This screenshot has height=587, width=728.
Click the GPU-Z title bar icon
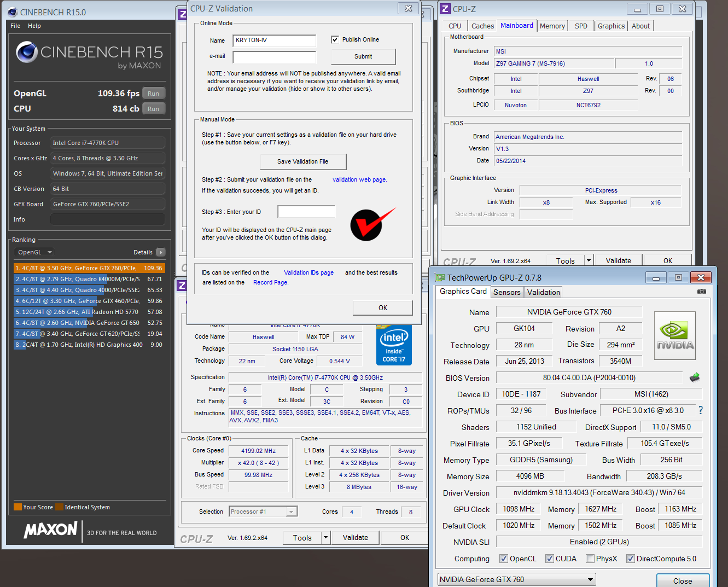pyautogui.click(x=440, y=277)
